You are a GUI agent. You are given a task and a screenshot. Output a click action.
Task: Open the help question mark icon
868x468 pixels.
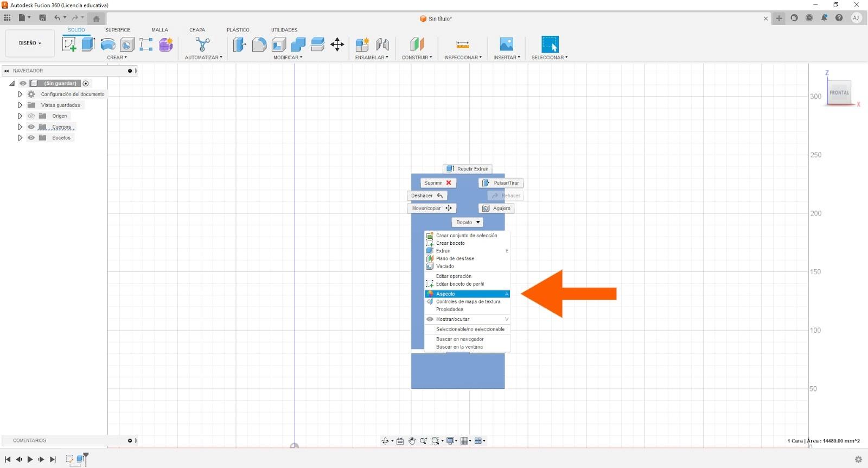point(839,18)
